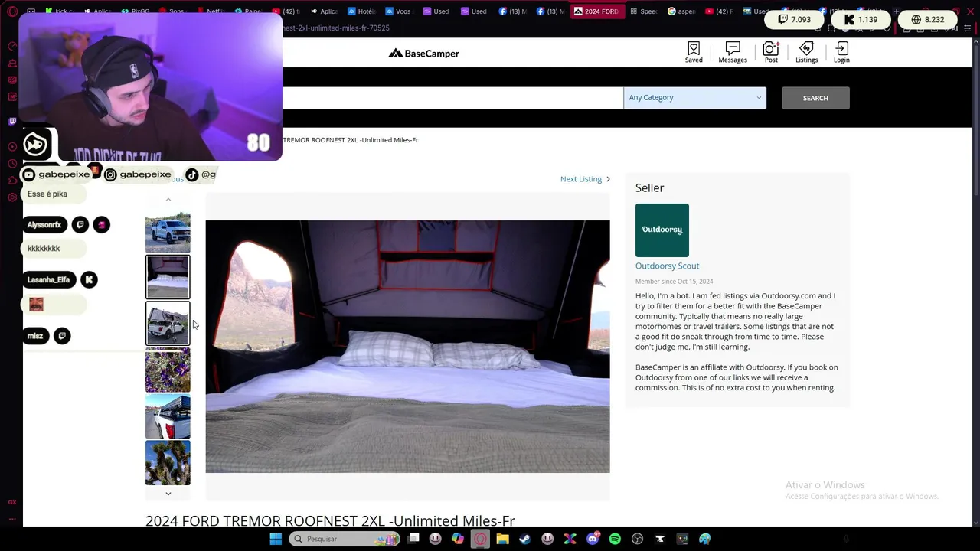Open Opera sidebar settings gear

[12, 197]
